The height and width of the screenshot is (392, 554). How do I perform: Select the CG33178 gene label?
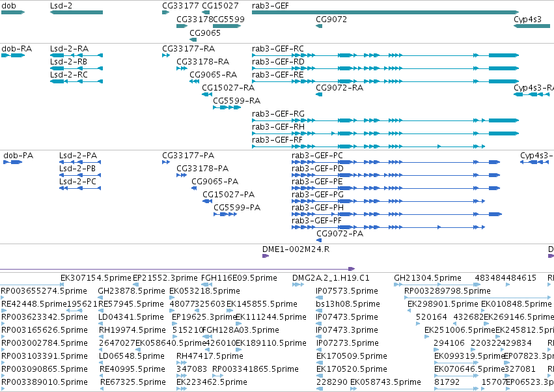point(195,19)
